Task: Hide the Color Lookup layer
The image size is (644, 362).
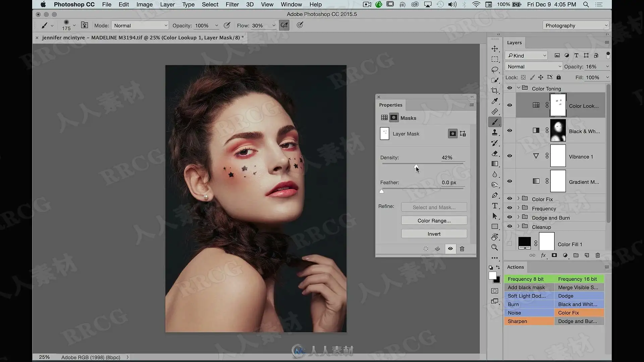Action: coord(509,105)
